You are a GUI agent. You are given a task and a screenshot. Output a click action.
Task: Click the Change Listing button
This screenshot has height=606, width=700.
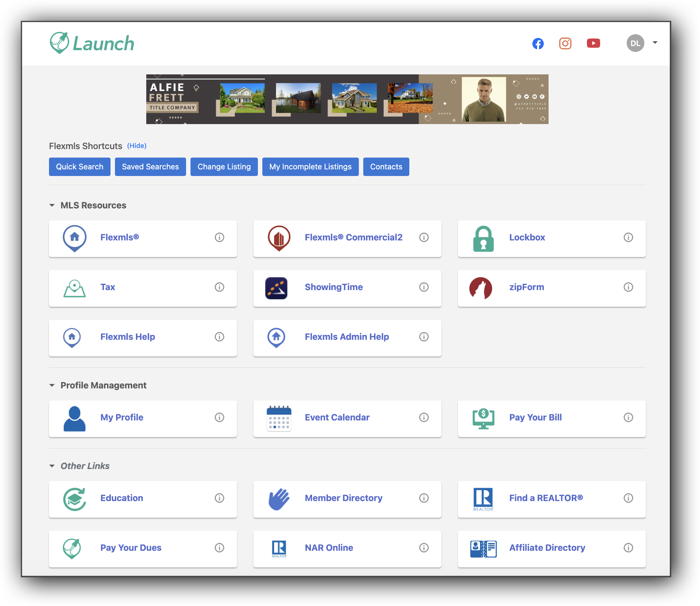coord(224,167)
